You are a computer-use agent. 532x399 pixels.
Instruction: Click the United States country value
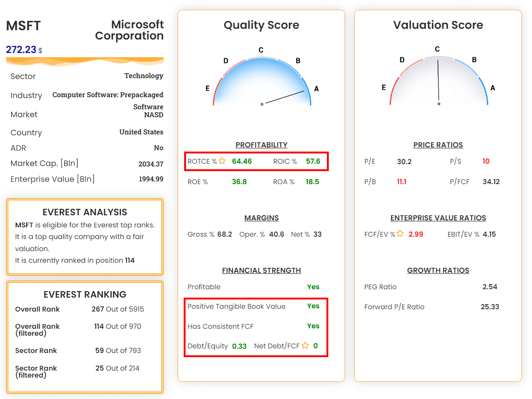click(141, 132)
